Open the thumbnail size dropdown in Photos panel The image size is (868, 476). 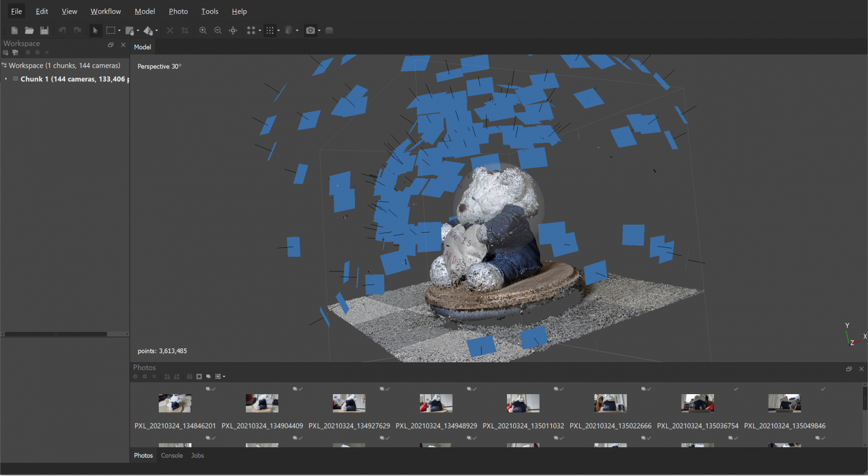pyautogui.click(x=224, y=377)
